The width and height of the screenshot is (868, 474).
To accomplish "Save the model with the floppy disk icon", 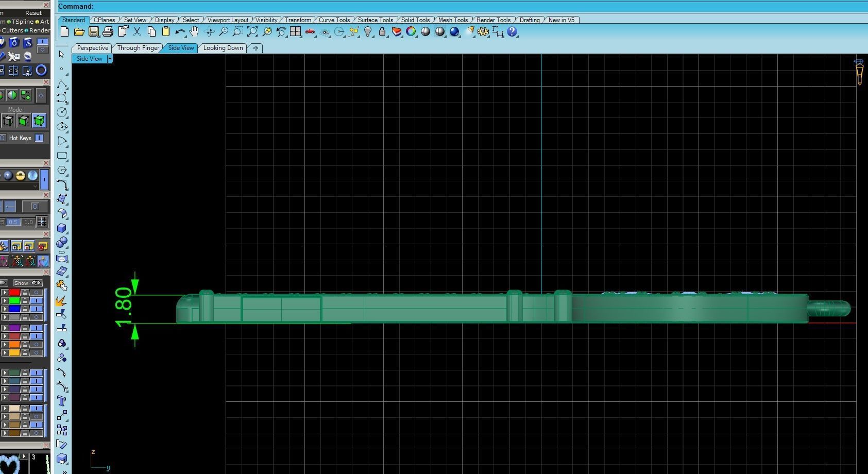I will (93, 32).
